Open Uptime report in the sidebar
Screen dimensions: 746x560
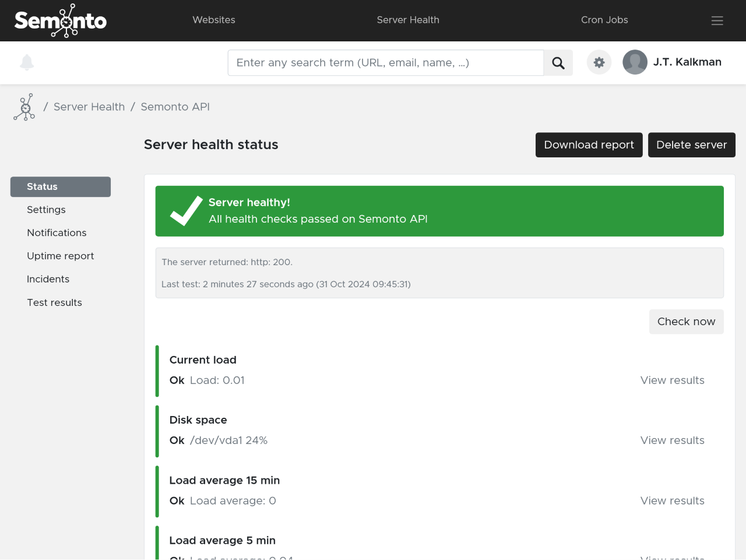61,256
